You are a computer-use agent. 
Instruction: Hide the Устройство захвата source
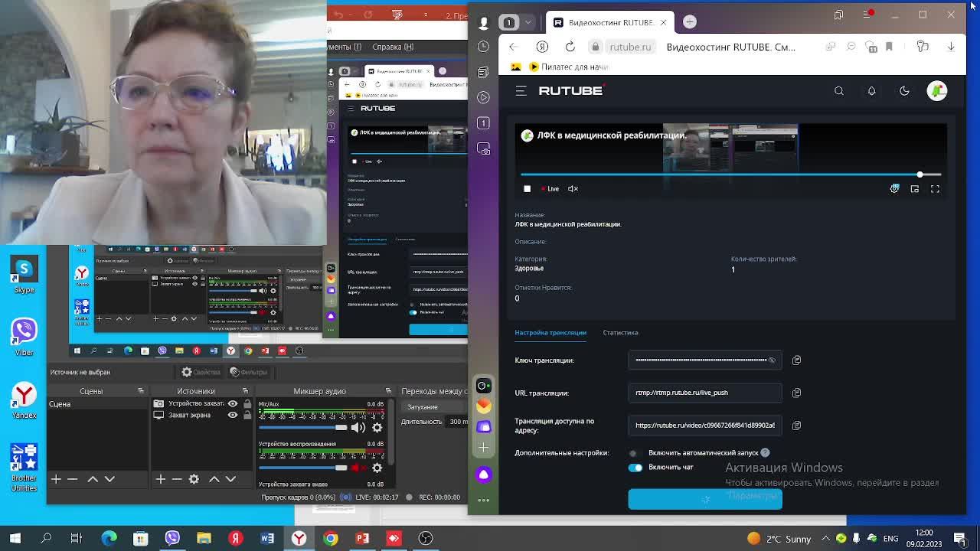click(x=233, y=403)
